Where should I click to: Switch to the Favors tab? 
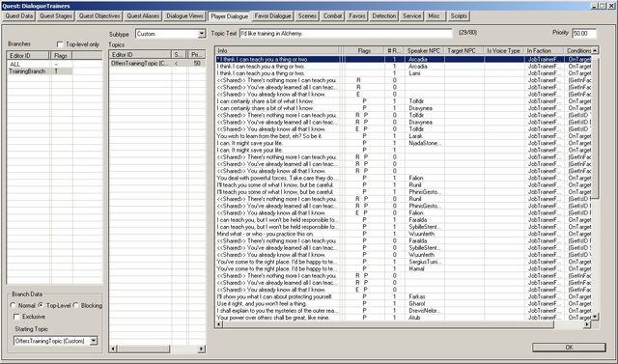[357, 16]
